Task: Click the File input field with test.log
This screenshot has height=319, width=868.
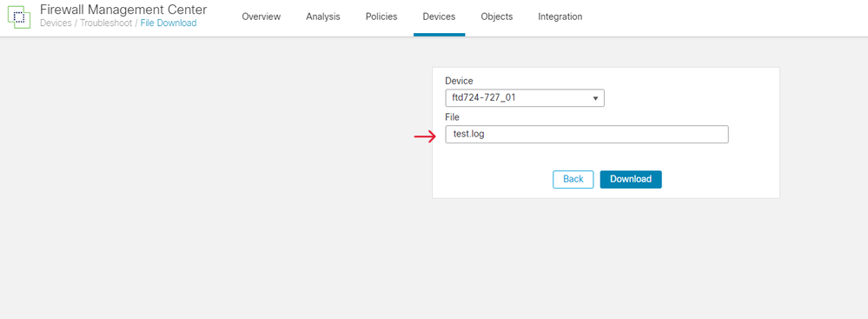Action: pyautogui.click(x=586, y=134)
